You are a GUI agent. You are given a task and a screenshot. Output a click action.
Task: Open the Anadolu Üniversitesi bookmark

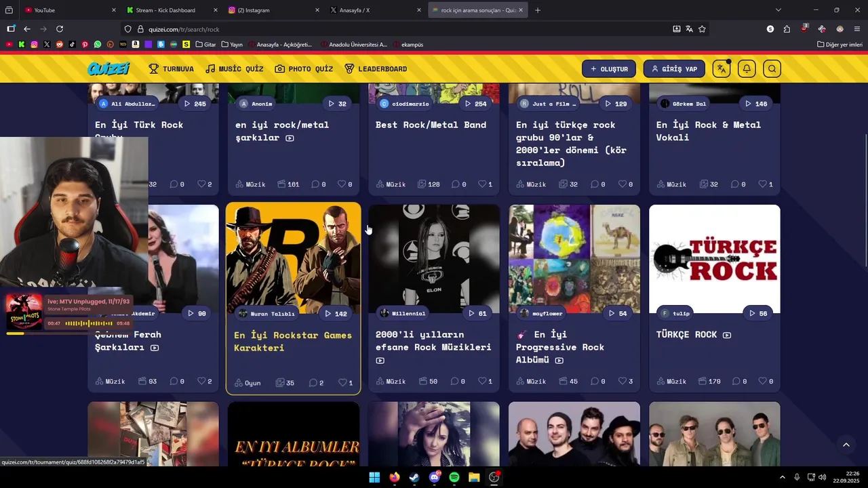[354, 45]
